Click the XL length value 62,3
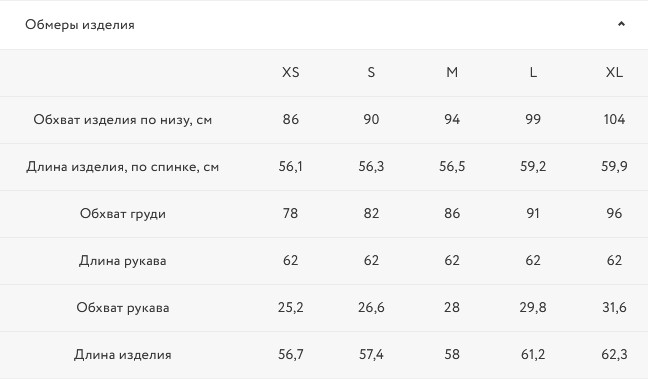 point(614,355)
